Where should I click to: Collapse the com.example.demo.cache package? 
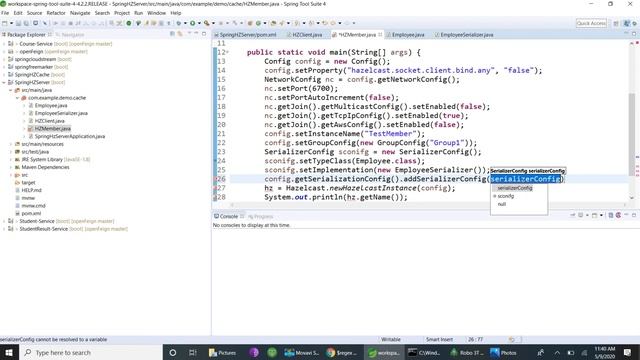point(17,98)
